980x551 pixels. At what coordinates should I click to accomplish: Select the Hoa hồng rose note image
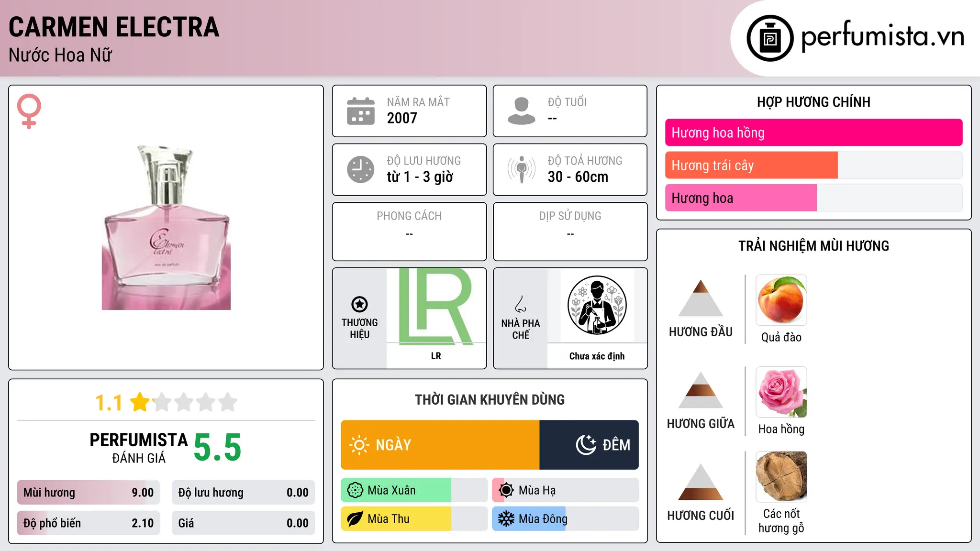coord(781,392)
